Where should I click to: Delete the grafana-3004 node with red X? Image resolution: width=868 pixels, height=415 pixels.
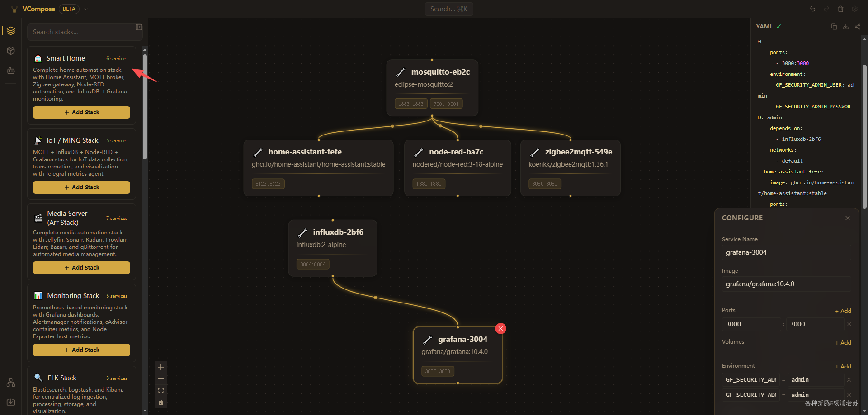(x=500, y=329)
